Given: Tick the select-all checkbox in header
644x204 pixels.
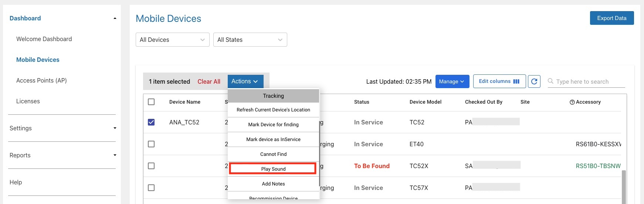Looking at the screenshot, I should 151,102.
